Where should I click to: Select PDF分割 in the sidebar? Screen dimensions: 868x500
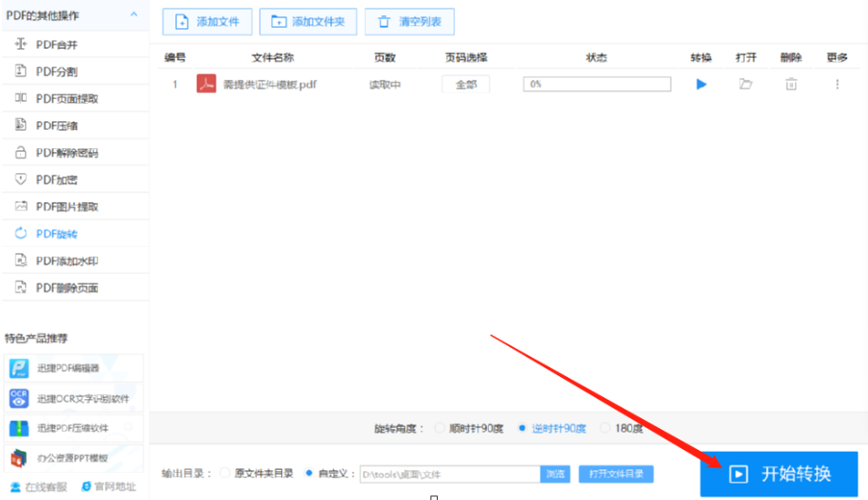click(x=75, y=71)
